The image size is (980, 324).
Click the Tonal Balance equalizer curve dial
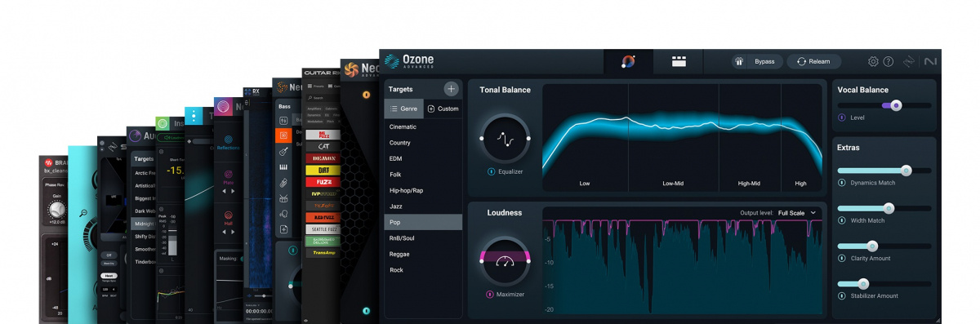(x=505, y=139)
